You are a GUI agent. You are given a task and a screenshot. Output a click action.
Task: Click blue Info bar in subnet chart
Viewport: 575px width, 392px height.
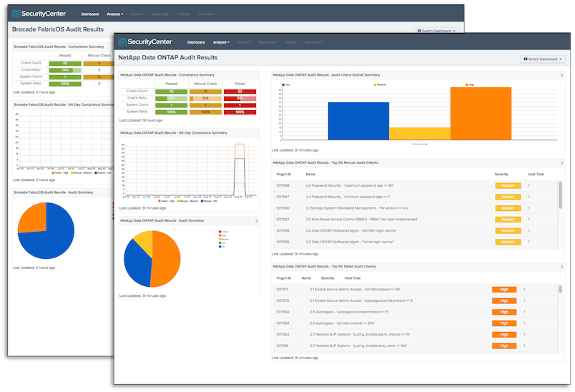point(358,121)
